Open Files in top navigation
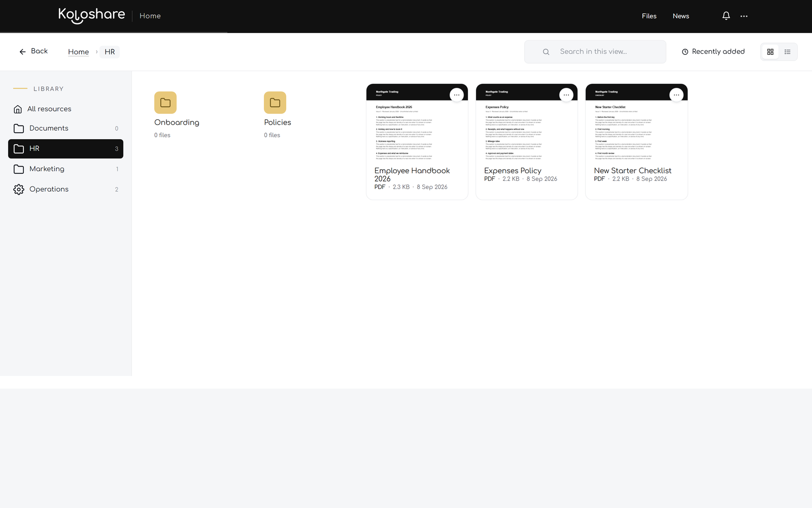The image size is (812, 508). tap(649, 16)
